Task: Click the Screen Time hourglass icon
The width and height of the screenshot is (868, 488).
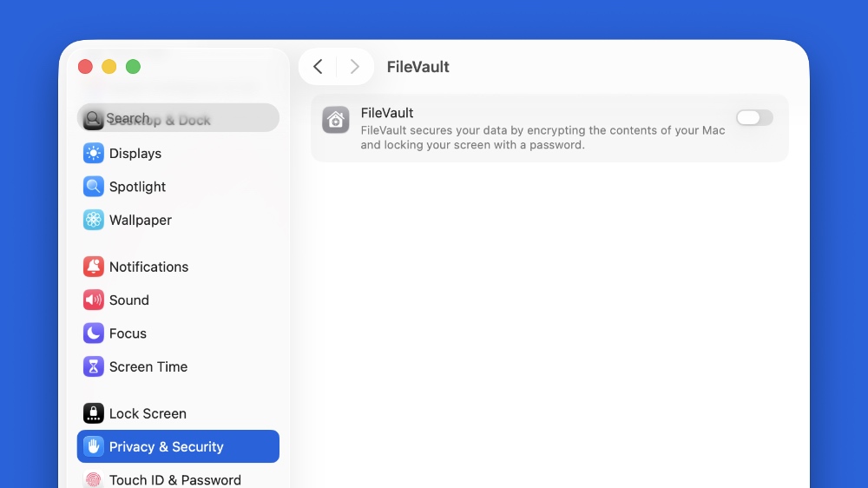Action: pos(93,366)
